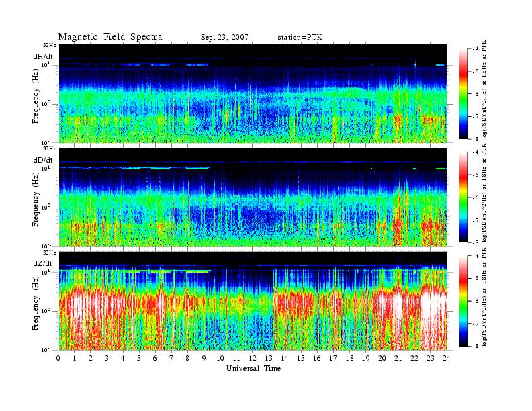This screenshot has width=532, height=411.
Task: Click the '7' tick on the Universal Time axis
Action: pos(172,358)
